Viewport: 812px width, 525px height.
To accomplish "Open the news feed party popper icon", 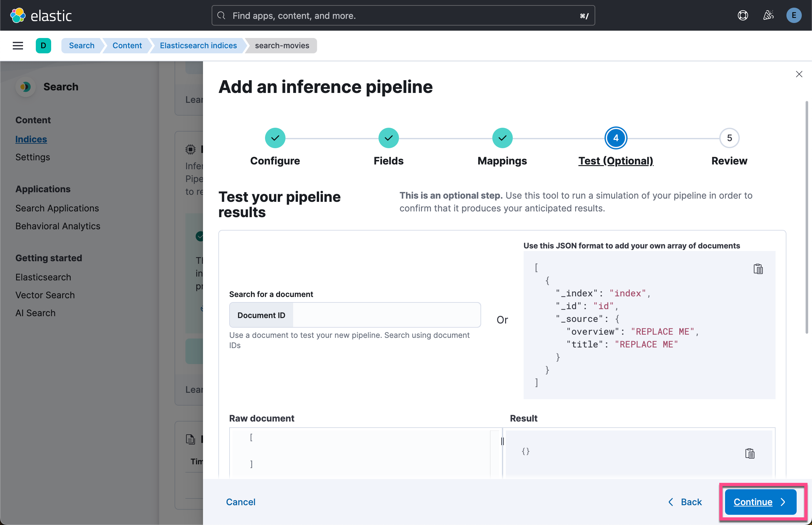I will tap(768, 15).
